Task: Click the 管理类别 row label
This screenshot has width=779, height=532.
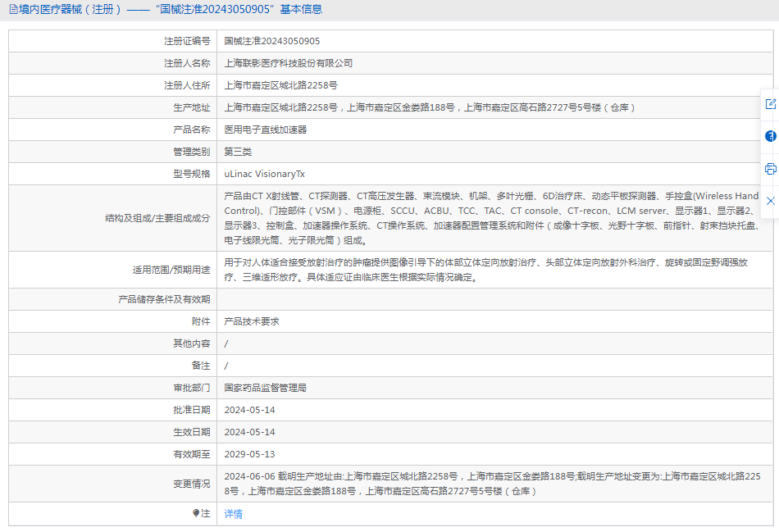Action: (191, 152)
